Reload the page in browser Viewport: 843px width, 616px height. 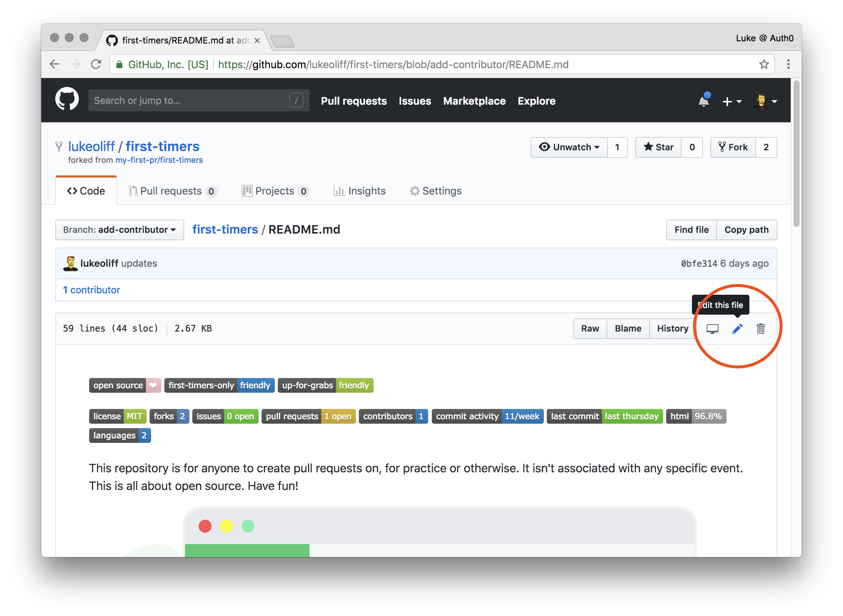[96, 64]
